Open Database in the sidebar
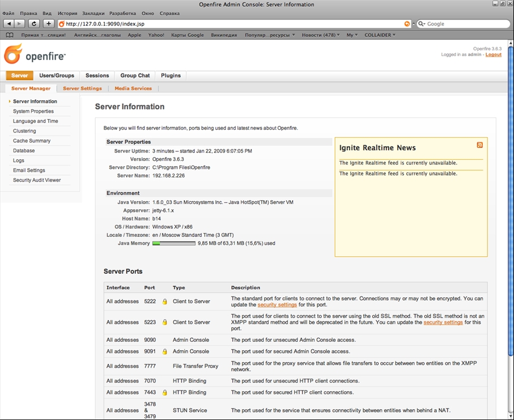This screenshot has height=420, width=514. coord(24,151)
